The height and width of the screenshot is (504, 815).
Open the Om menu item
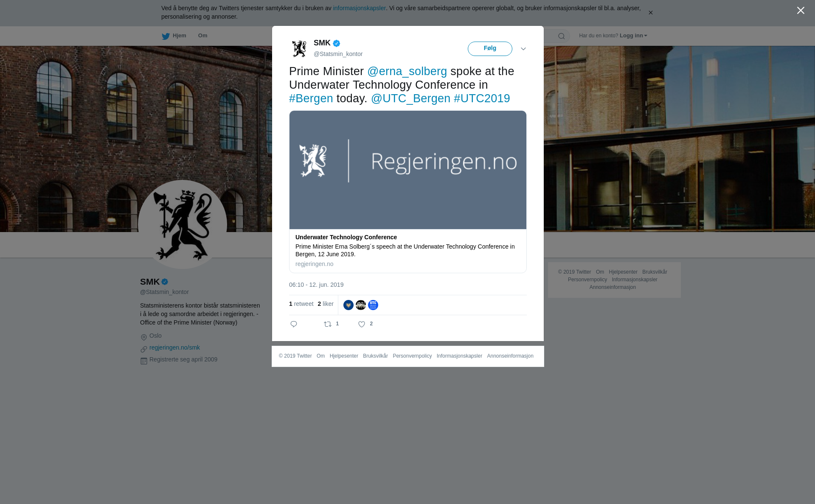[x=202, y=36]
